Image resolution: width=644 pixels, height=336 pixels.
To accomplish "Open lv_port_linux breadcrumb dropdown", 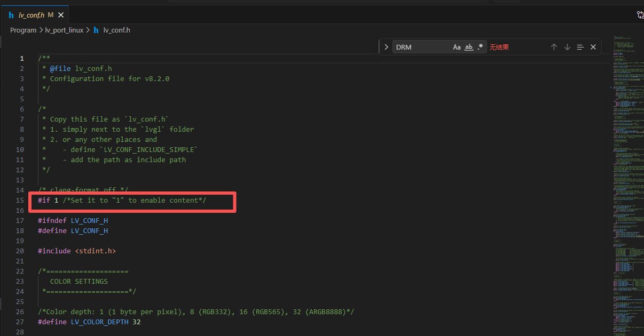I will pos(64,30).
